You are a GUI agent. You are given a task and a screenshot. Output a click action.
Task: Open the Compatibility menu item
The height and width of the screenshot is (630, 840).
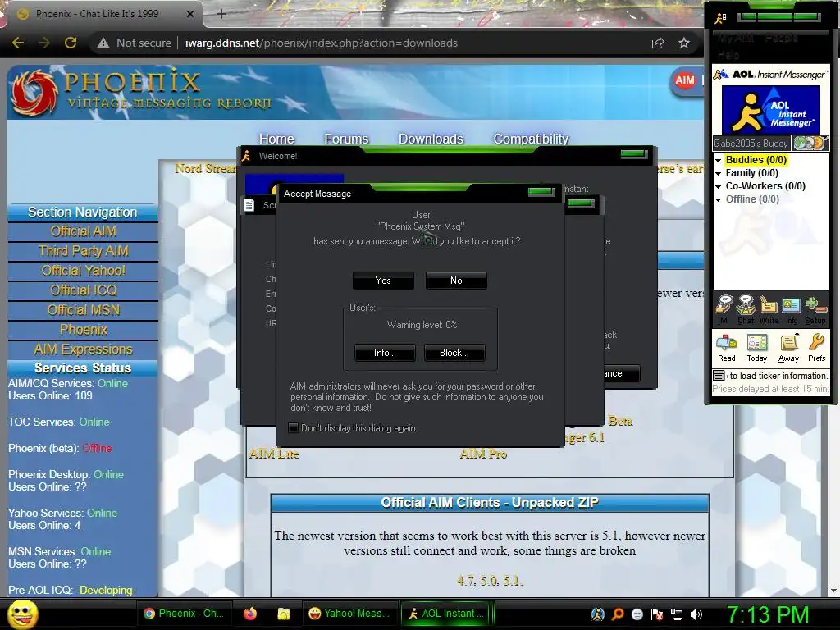pos(531,139)
